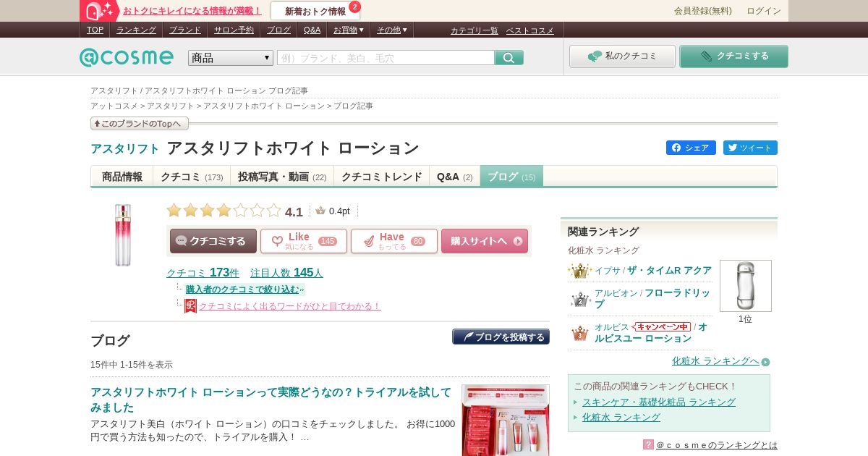Switch to 投稿写真・動画 tab
The height and width of the screenshot is (456, 868).
(x=282, y=176)
